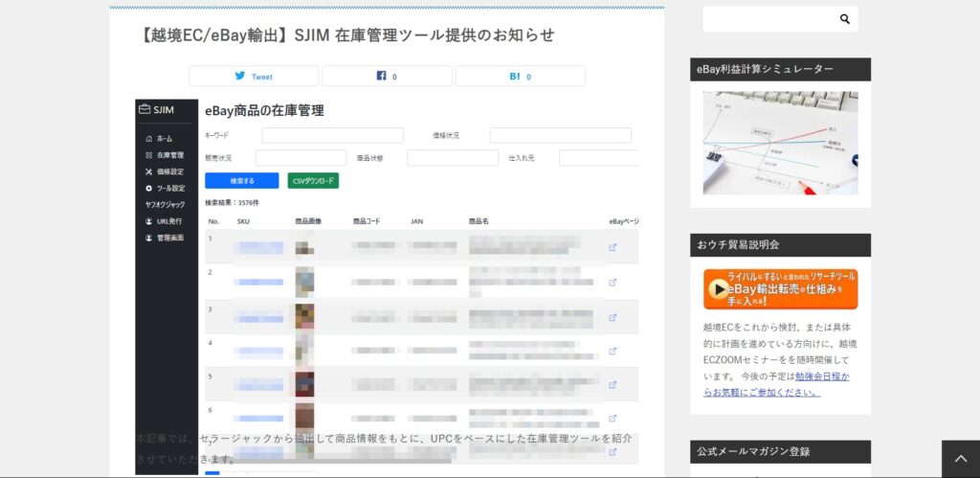Share the article on Facebook
Screen dimensions: 980x478
point(387,77)
